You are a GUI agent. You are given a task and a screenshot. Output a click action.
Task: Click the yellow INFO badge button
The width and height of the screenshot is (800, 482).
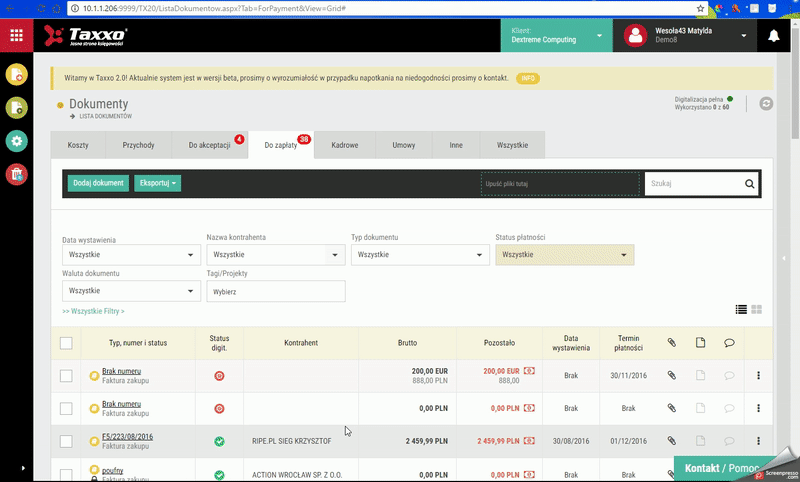click(x=528, y=78)
